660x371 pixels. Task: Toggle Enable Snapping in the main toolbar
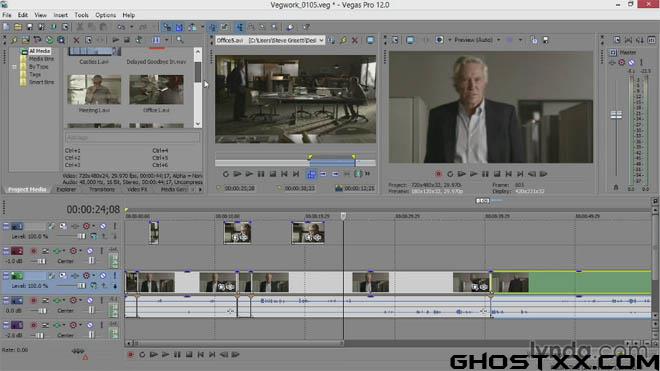(x=167, y=27)
